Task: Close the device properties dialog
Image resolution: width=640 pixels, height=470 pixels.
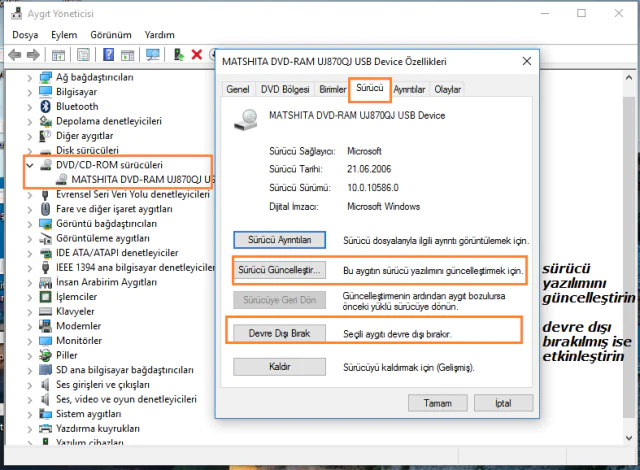Action: tap(527, 61)
